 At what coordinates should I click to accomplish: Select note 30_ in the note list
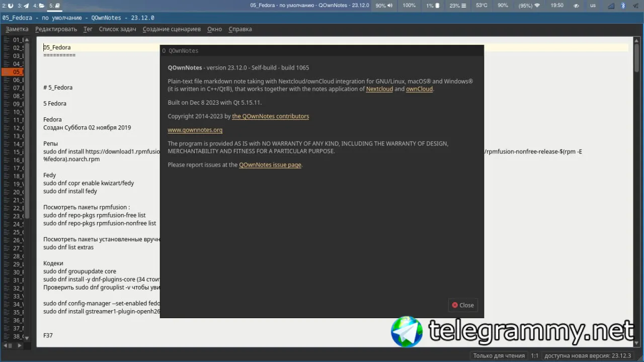pos(13,272)
